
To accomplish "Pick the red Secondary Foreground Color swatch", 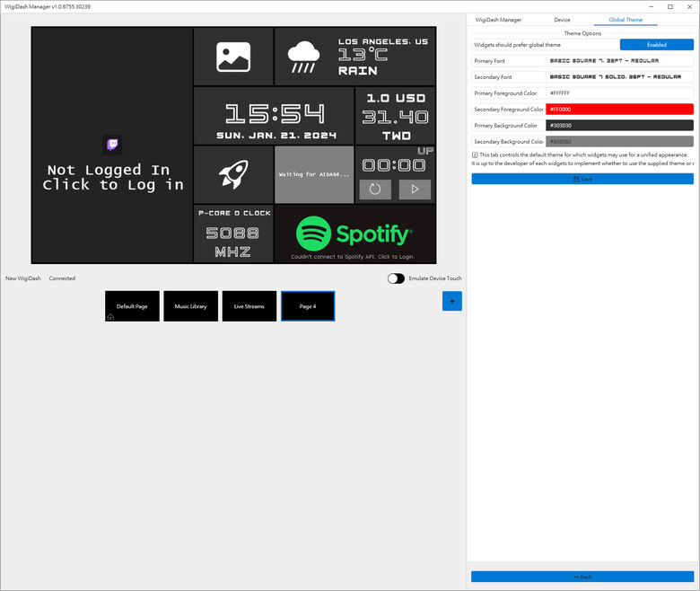I will 619,109.
